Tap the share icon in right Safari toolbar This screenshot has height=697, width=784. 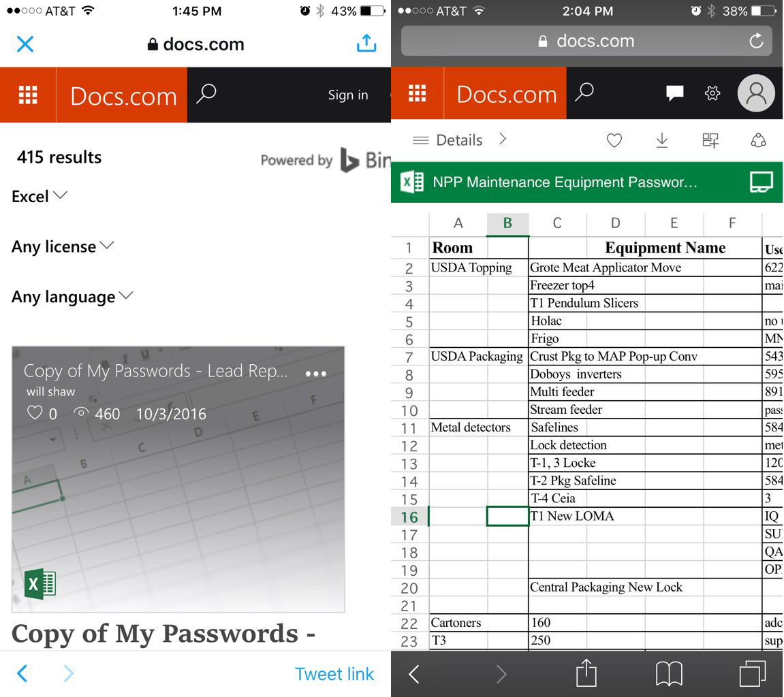point(586,672)
